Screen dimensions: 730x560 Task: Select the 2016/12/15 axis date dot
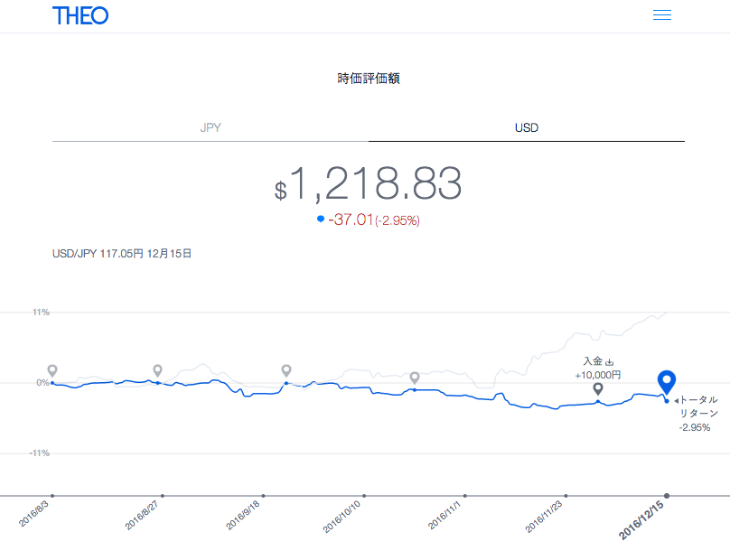click(667, 496)
